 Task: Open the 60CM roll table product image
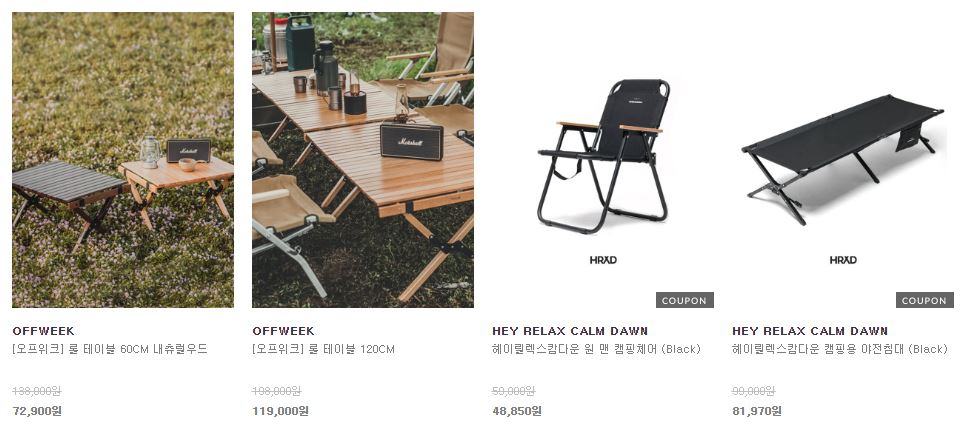pyautogui.click(x=123, y=160)
